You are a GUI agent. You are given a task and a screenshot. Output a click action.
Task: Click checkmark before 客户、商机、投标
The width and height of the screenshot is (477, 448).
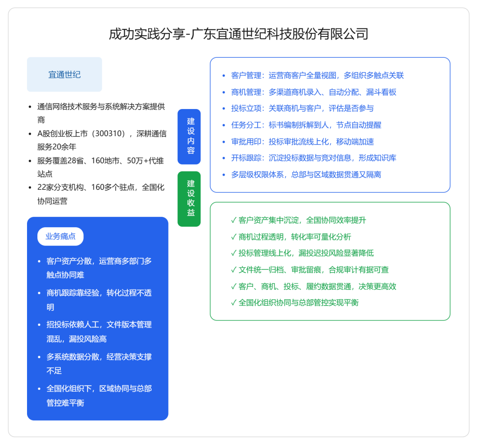[x=234, y=286]
